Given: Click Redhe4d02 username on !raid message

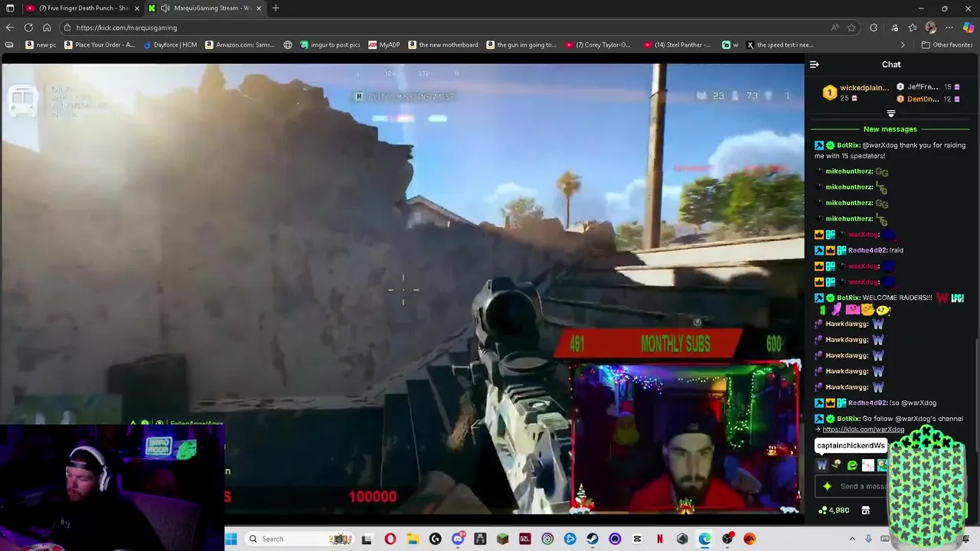Looking at the screenshot, I should (867, 250).
